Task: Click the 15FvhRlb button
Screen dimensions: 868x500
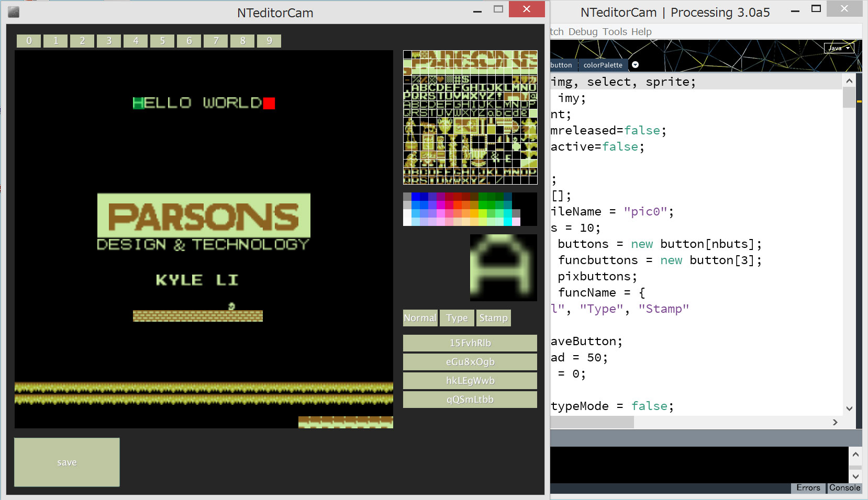Action: click(470, 343)
